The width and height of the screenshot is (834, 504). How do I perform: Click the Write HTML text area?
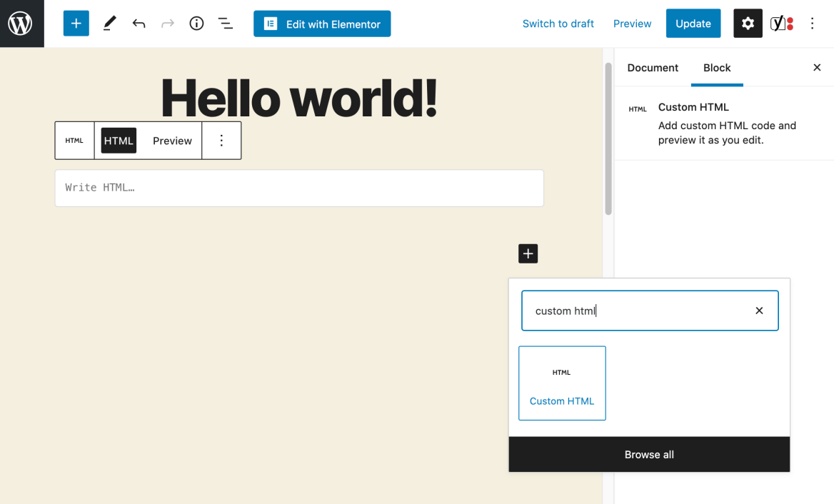point(299,188)
